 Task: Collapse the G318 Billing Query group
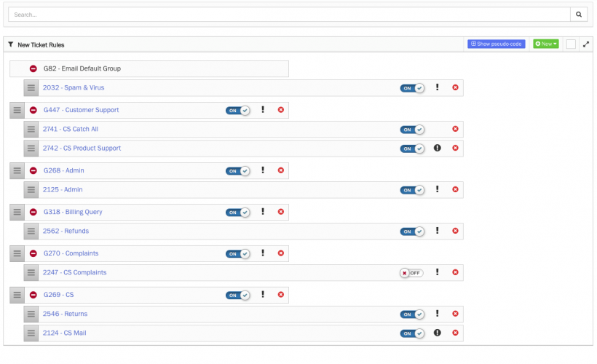[33, 212]
